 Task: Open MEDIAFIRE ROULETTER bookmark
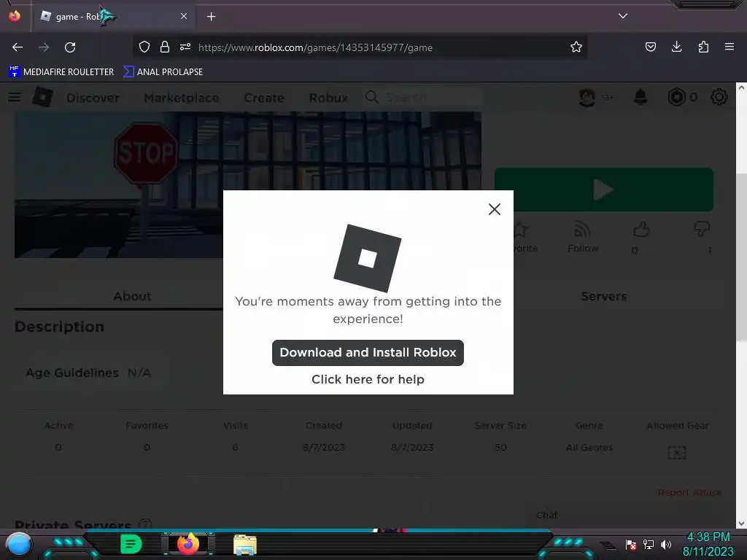pyautogui.click(x=61, y=72)
